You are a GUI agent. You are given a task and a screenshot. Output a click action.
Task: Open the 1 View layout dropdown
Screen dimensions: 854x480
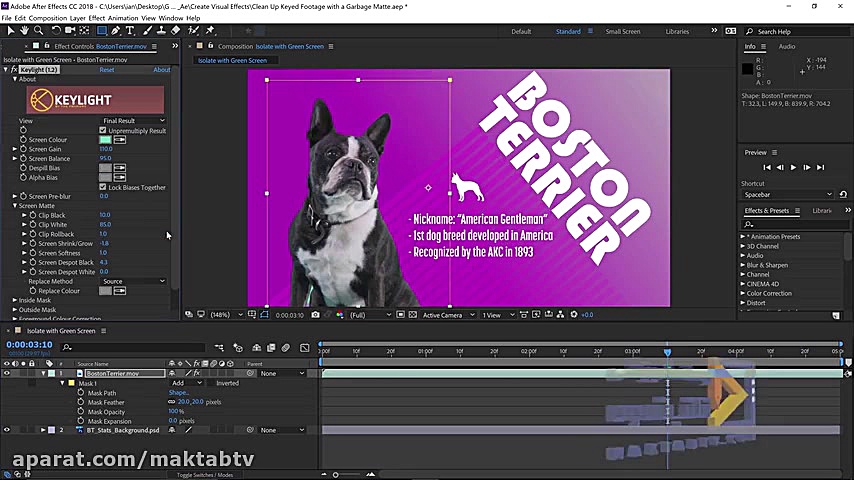[x=498, y=315]
